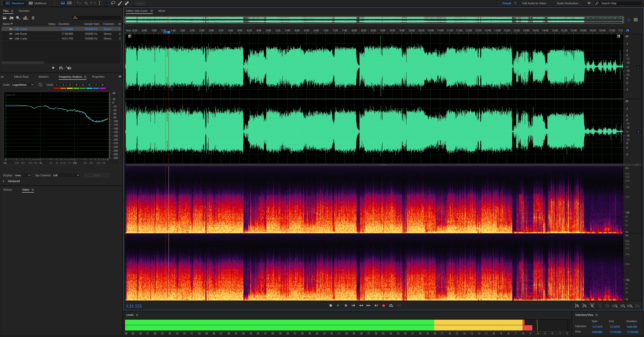Click the Open File folder icon

click(x=5, y=18)
